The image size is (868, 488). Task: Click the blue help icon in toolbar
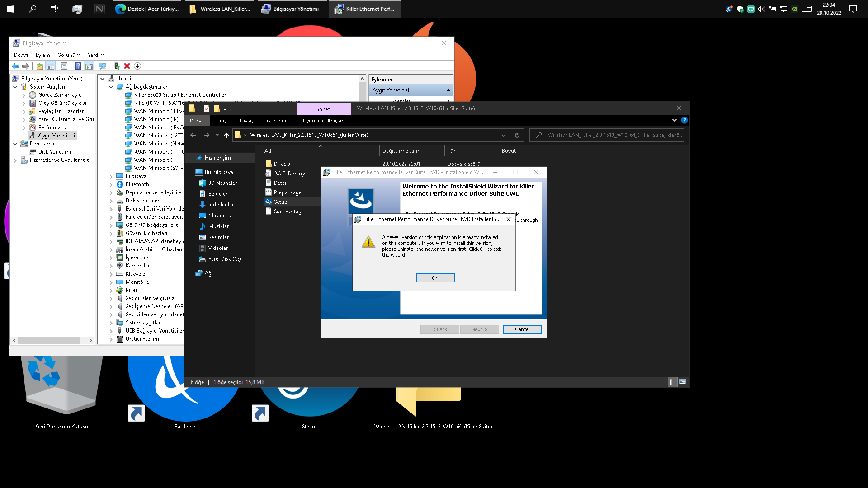point(78,66)
